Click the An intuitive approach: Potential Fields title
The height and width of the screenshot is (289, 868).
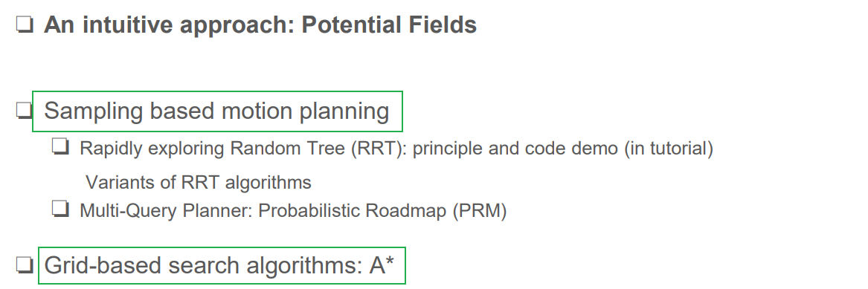pyautogui.click(x=260, y=25)
